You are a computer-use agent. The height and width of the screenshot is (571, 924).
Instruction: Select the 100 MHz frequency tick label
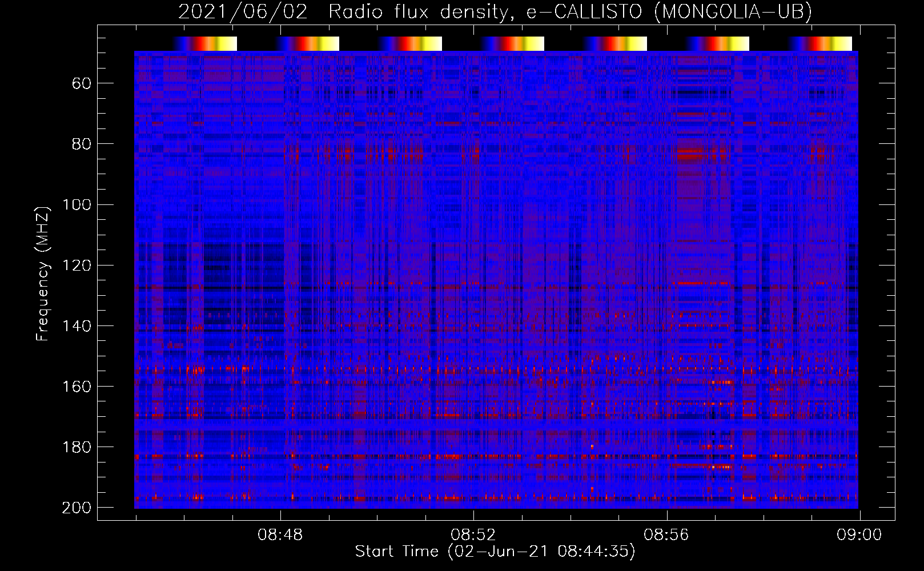coord(77,204)
